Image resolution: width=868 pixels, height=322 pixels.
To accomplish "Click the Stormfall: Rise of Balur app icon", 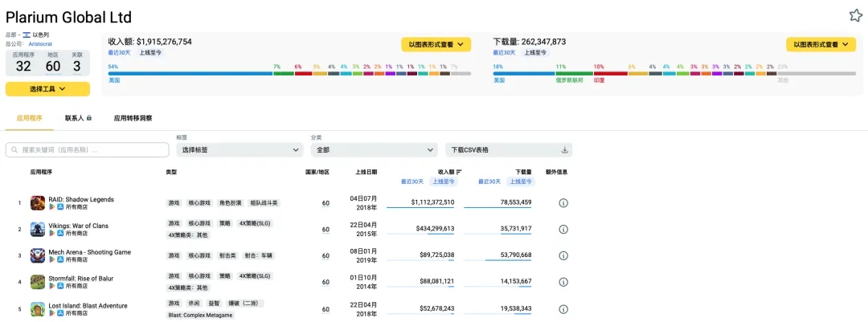I will pyautogui.click(x=38, y=282).
